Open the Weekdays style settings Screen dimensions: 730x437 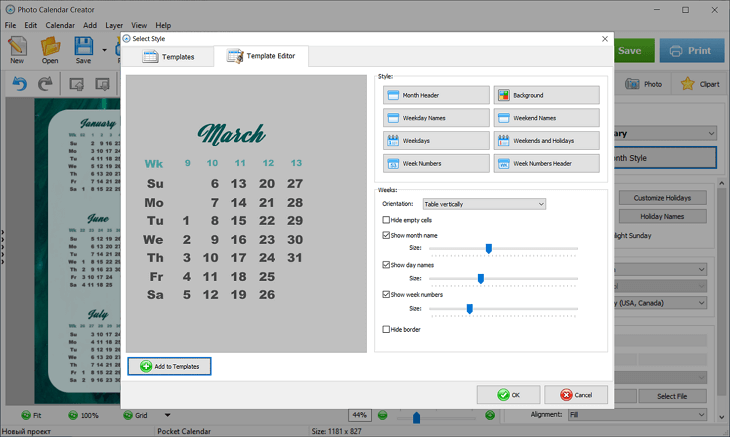[436, 141]
